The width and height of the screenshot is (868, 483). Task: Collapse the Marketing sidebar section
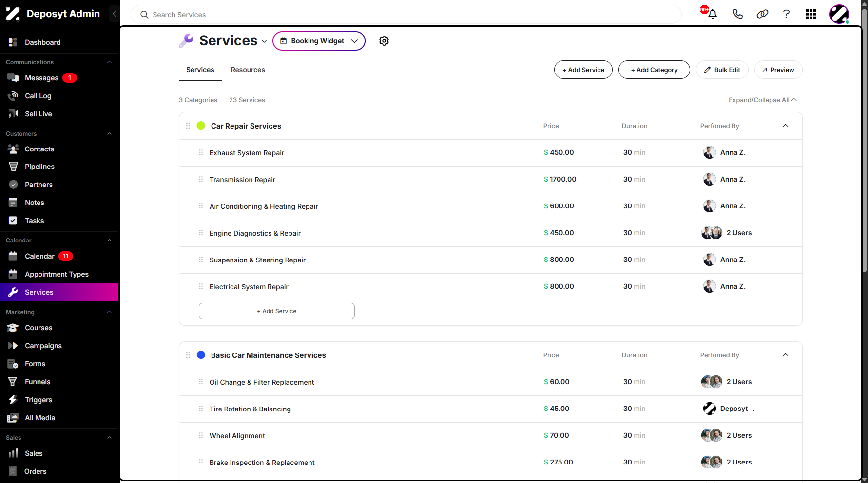pyautogui.click(x=109, y=312)
